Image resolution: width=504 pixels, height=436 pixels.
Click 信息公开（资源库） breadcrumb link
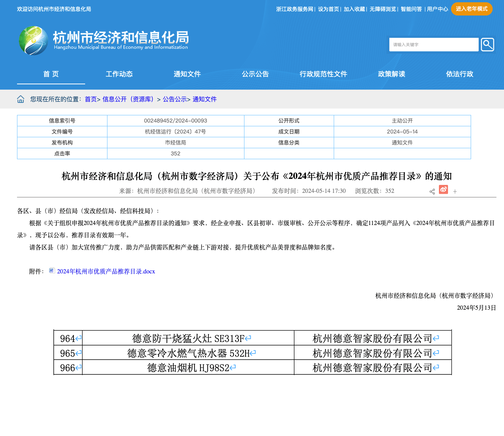click(x=129, y=99)
